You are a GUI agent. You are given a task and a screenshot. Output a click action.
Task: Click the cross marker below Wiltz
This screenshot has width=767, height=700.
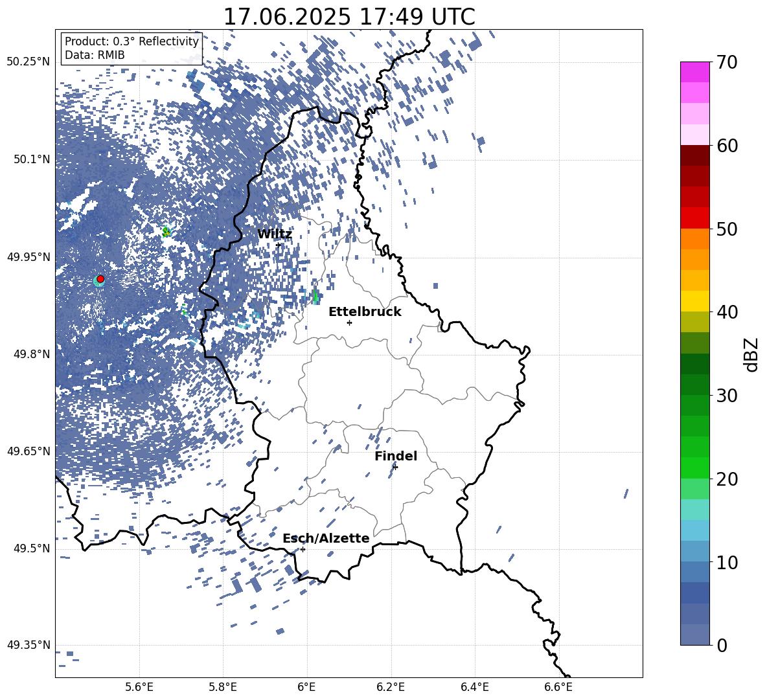279,245
